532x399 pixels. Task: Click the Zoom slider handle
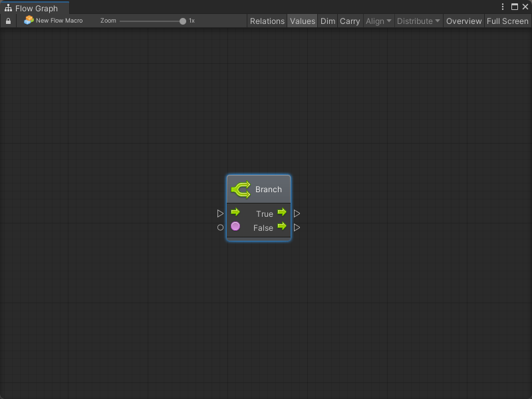click(x=183, y=21)
